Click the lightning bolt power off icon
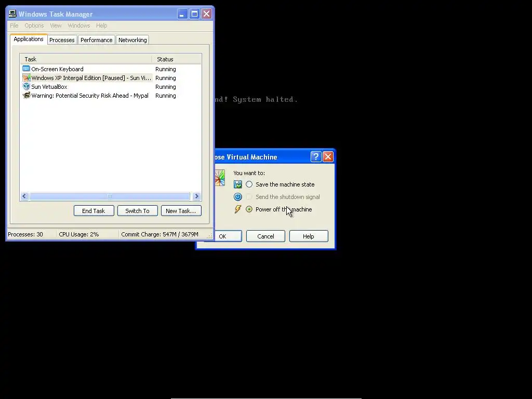The height and width of the screenshot is (399, 532). 238,209
